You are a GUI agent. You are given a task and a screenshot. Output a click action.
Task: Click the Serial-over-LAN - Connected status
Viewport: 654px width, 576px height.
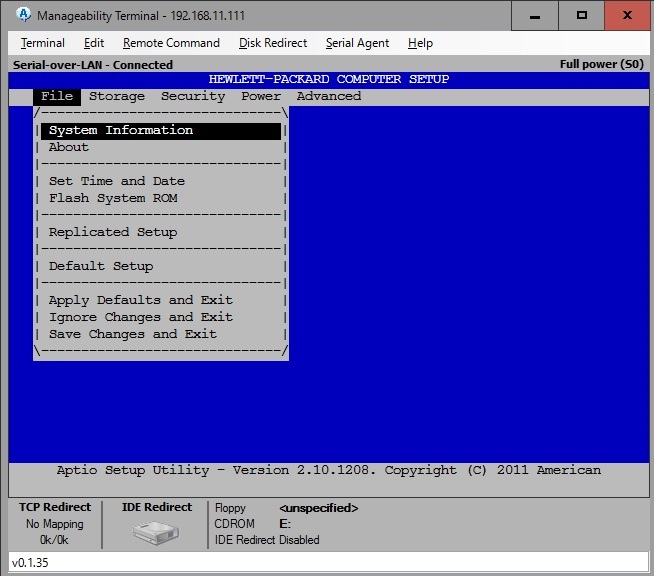(93, 65)
